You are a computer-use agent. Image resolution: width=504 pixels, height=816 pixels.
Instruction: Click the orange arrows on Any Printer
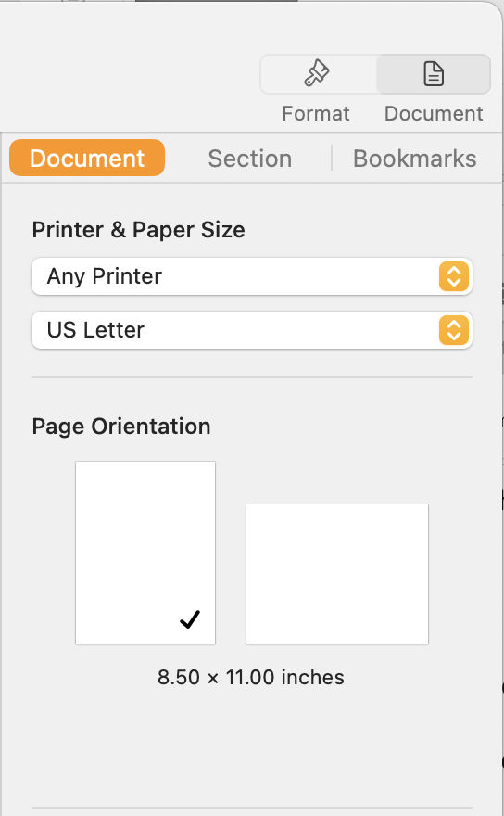pyautogui.click(x=454, y=276)
